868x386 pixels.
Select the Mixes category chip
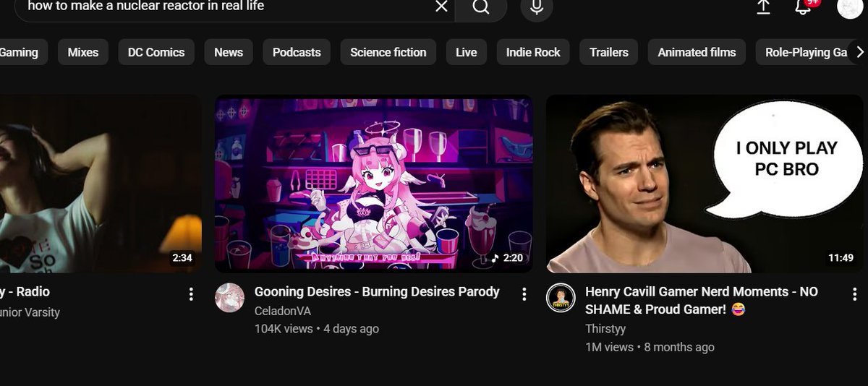pyautogui.click(x=83, y=52)
